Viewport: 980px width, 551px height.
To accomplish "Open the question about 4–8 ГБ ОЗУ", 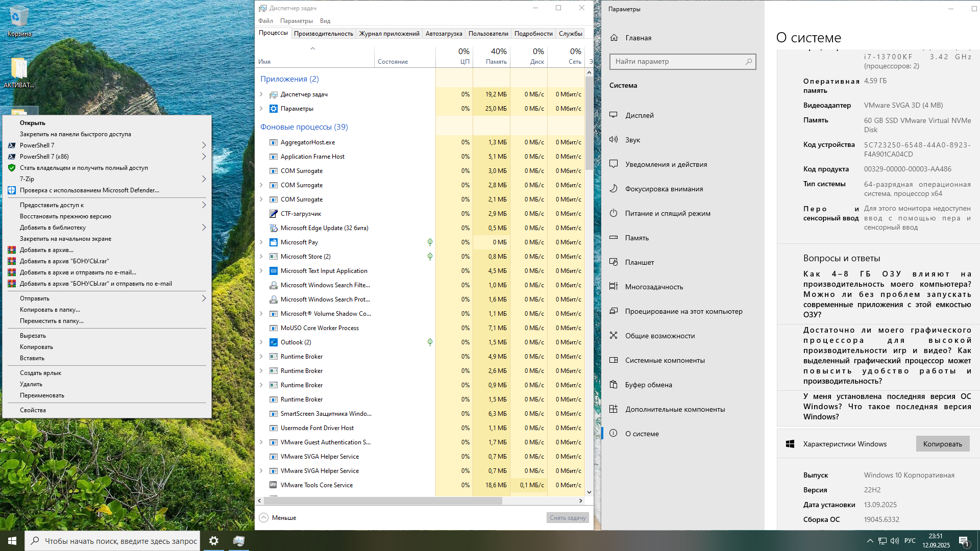I will click(x=887, y=294).
